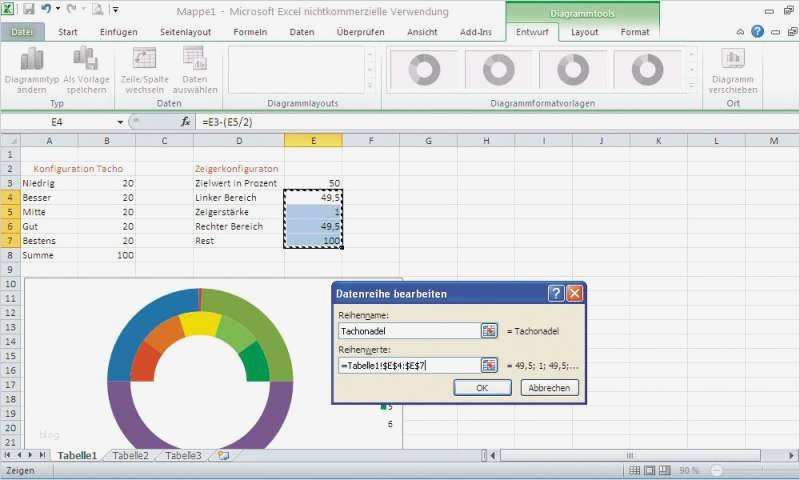Viewport: 800px width, 480px height.
Task: Select third donut chart style thumbnail
Action: [573, 69]
